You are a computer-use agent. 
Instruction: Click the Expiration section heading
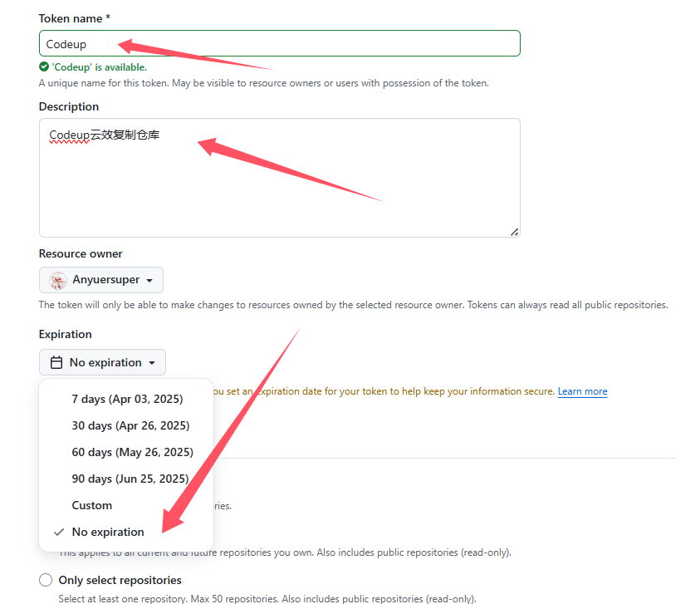click(65, 334)
